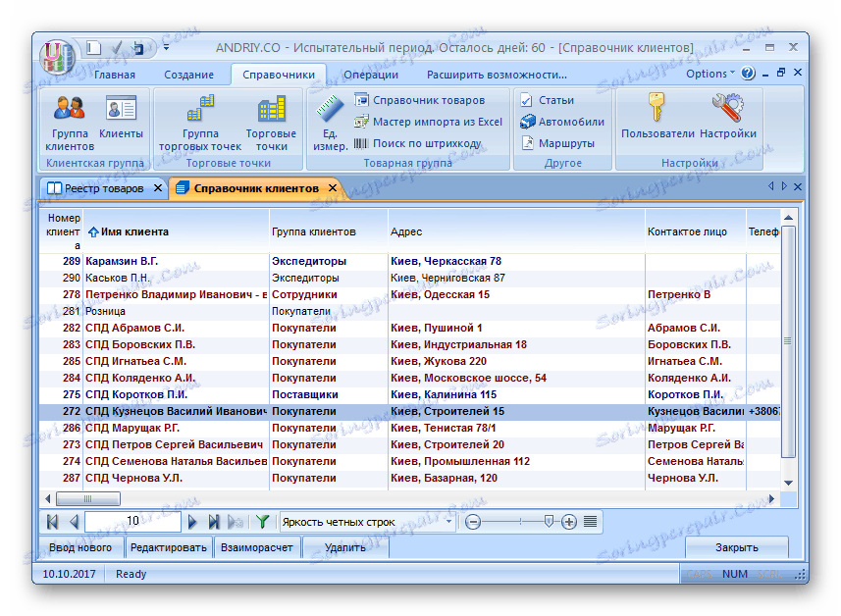Click the save quick-access icon
The image size is (841, 616).
(137, 48)
